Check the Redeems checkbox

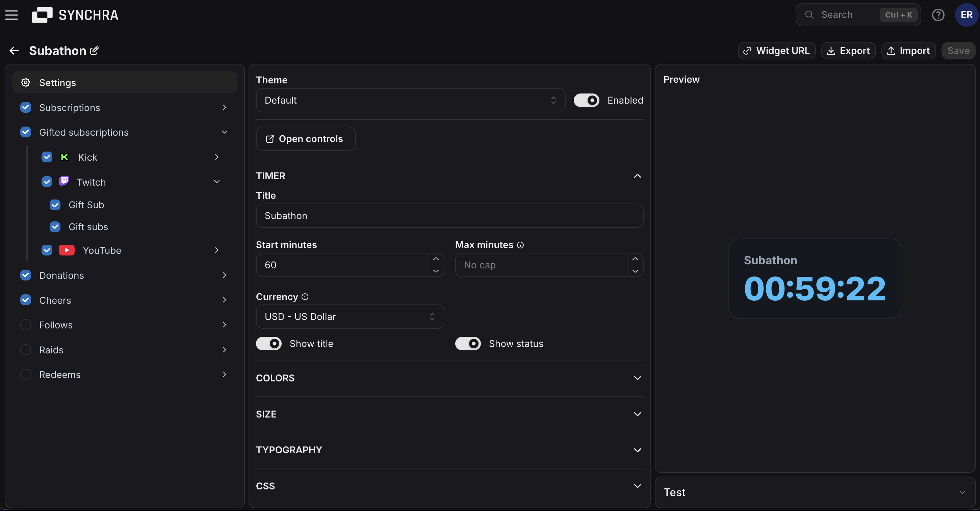pyautogui.click(x=25, y=375)
